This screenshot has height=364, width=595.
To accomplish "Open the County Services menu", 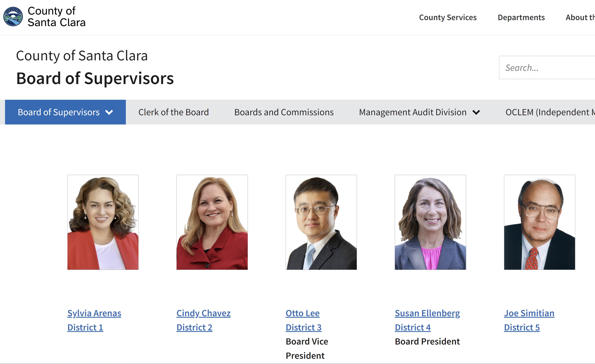I will 448,17.
